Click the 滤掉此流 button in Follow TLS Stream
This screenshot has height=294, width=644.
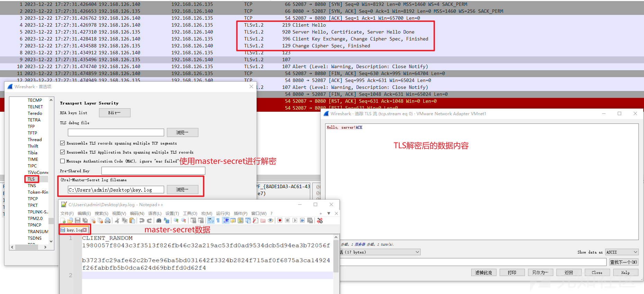[x=484, y=273]
